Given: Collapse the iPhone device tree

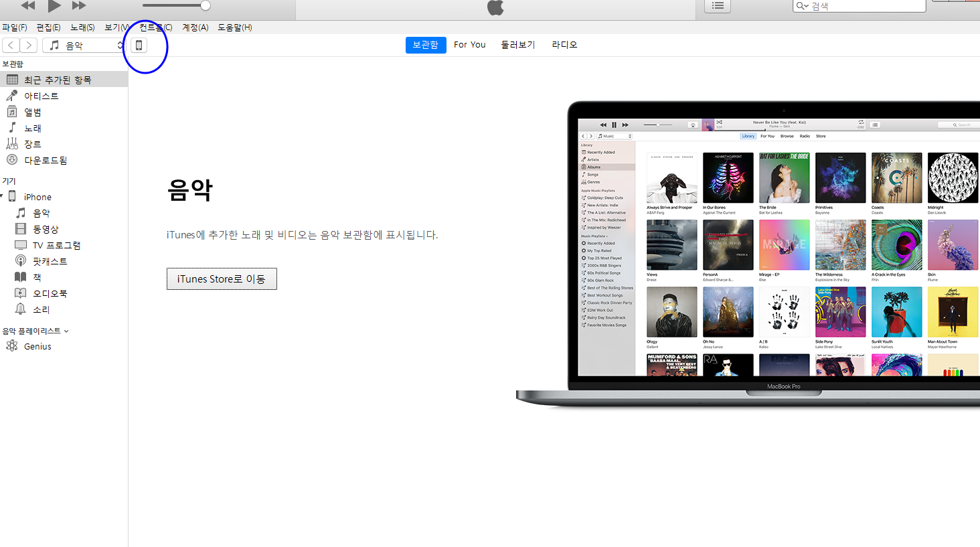Looking at the screenshot, I should (2, 196).
